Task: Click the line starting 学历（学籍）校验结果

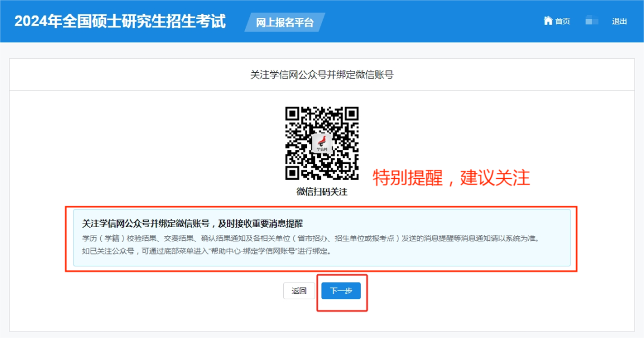Action: (x=311, y=238)
